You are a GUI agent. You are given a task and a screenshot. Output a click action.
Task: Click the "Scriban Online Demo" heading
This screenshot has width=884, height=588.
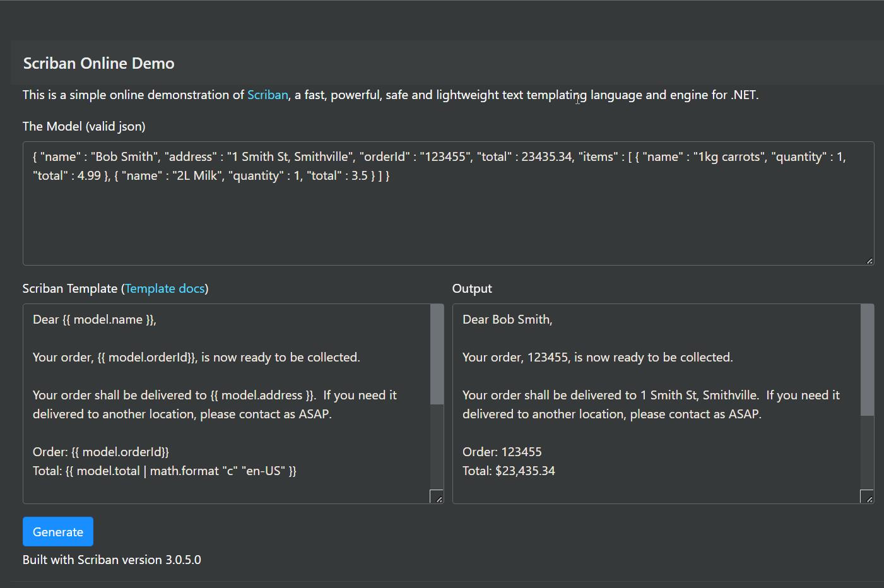pos(99,63)
